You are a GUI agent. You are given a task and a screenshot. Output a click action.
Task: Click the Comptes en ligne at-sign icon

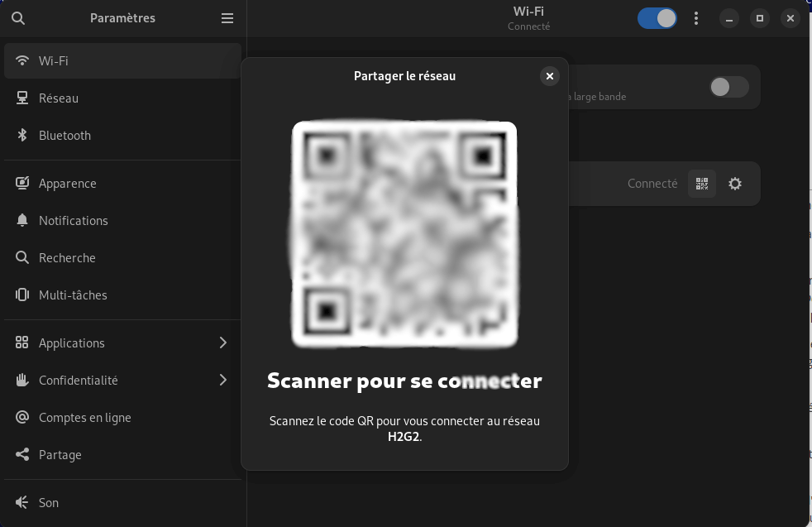point(21,417)
